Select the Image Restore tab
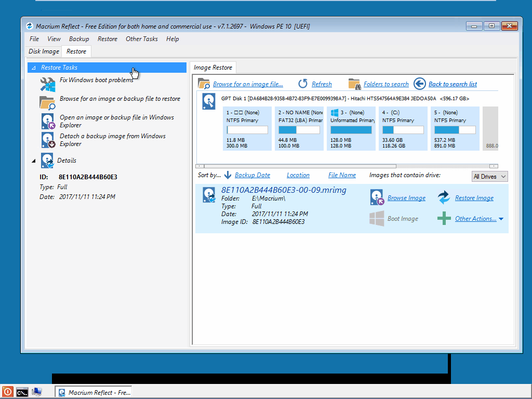This screenshot has height=399, width=532. [212, 68]
